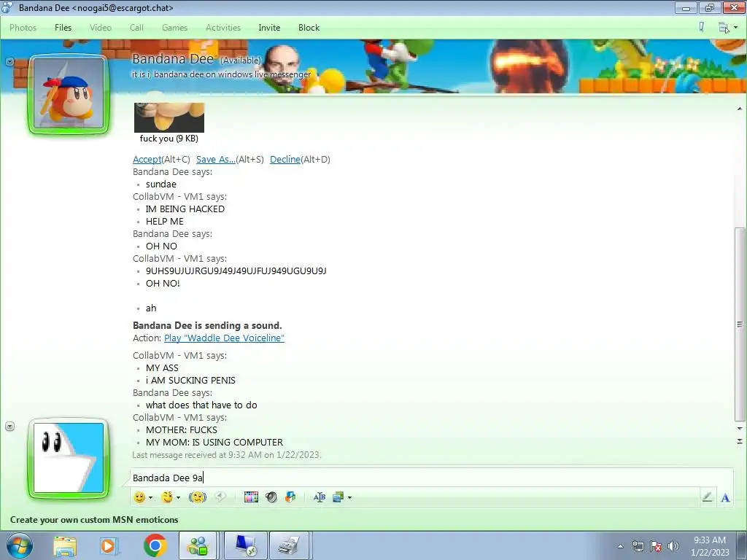Open the sound clips speaker icon
Viewport: 747px width, 560px height.
(271, 497)
